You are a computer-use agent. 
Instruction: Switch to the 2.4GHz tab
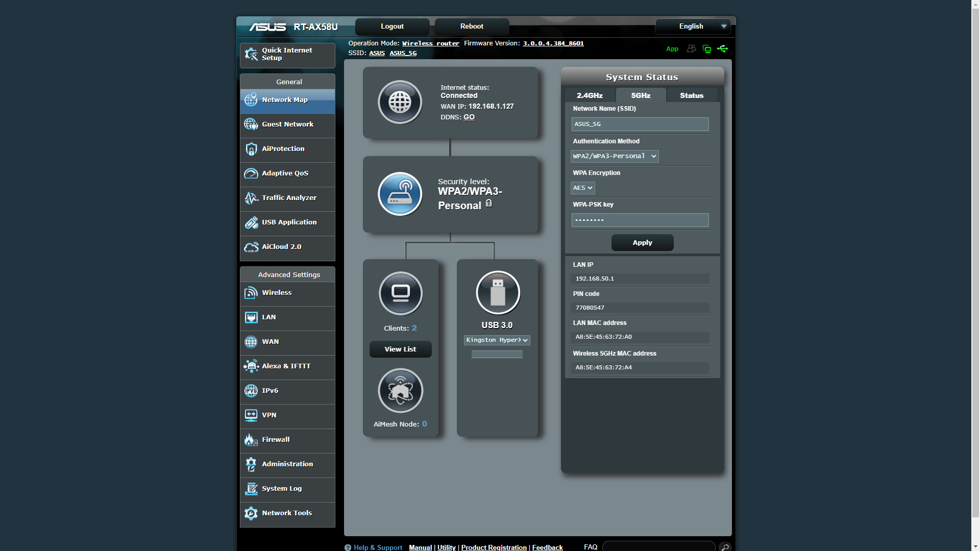coord(590,95)
